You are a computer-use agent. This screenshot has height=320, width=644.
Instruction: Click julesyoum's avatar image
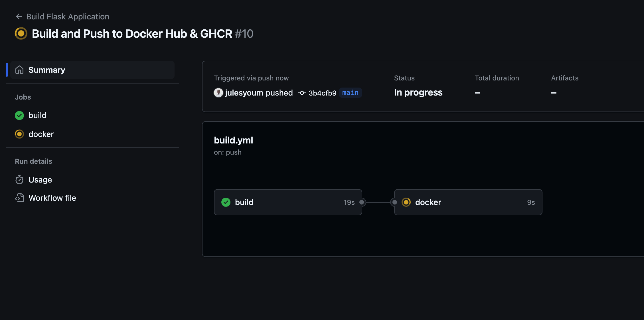[218, 93]
